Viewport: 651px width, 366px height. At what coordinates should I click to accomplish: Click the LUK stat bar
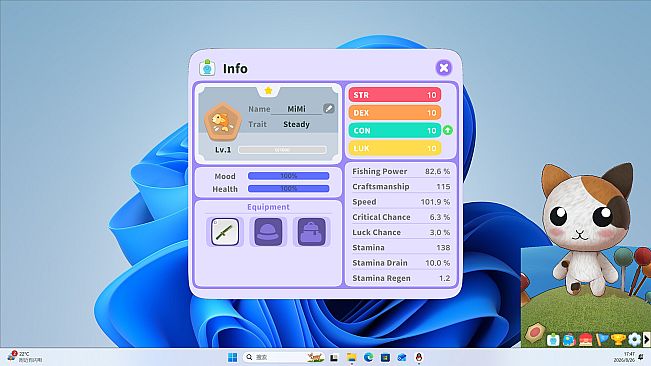point(394,148)
